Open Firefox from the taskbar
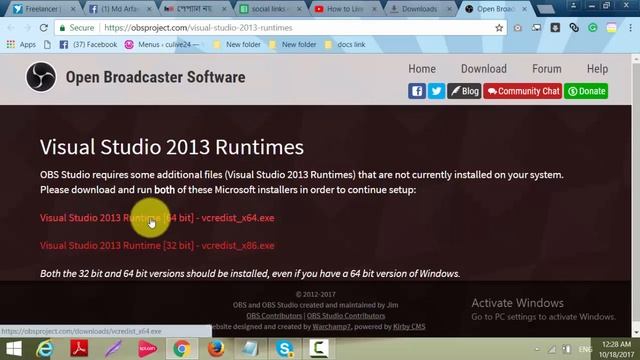Screen dimensions: 640x360 click(216, 349)
